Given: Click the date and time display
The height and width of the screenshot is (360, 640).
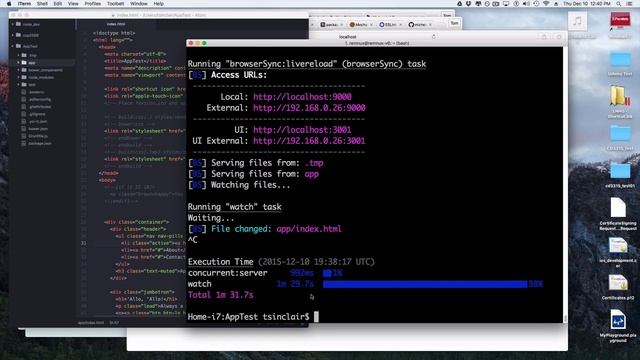Looking at the screenshot, I should pyautogui.click(x=587, y=4).
